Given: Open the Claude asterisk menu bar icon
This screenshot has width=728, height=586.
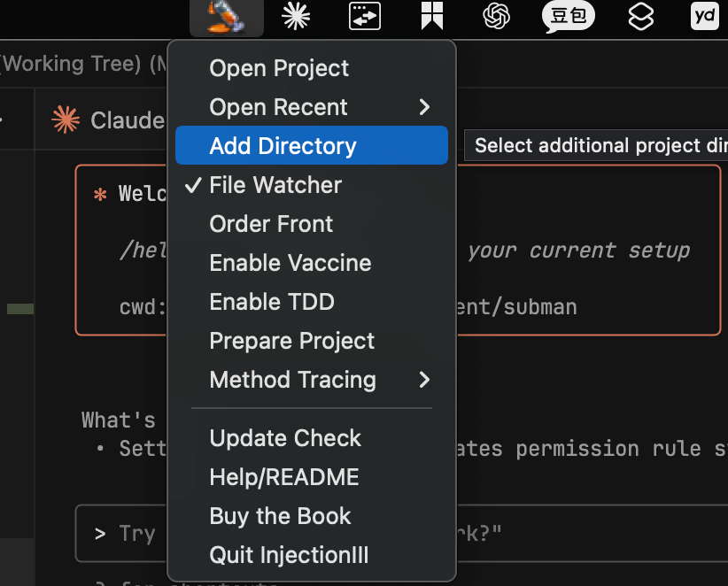Looking at the screenshot, I should [x=296, y=16].
